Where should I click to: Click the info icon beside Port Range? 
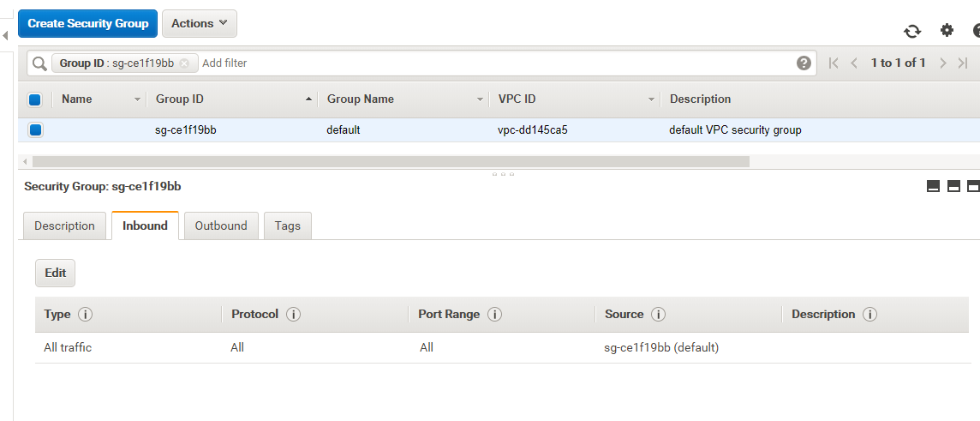[494, 315]
